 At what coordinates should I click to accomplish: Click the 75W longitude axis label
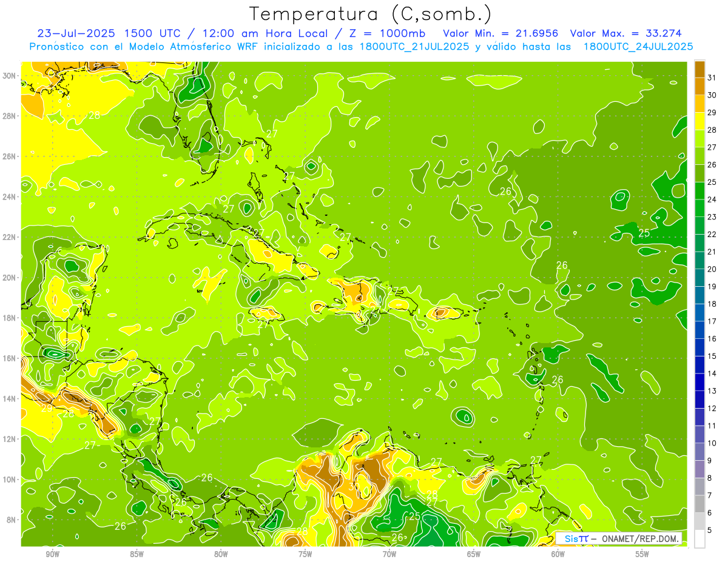305,554
